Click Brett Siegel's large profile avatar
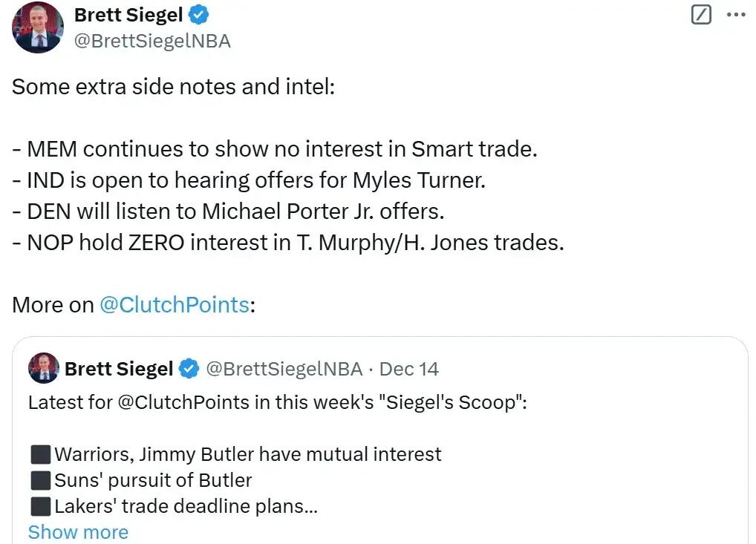Image resolution: width=756 pixels, height=544 pixels. pos(37,27)
